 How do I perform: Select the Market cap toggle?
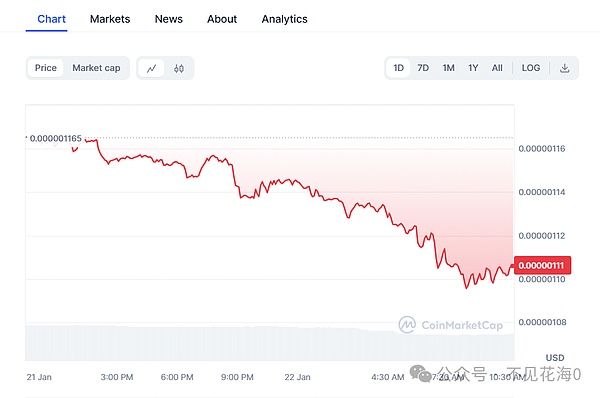tap(96, 68)
